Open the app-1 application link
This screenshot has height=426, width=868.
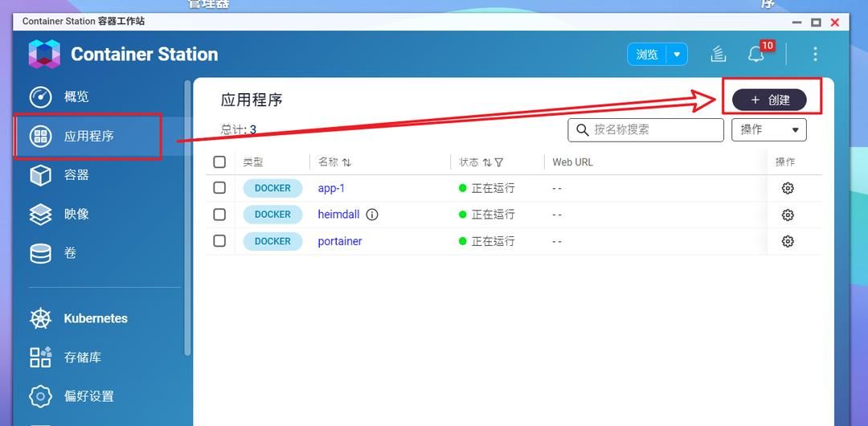(x=331, y=188)
